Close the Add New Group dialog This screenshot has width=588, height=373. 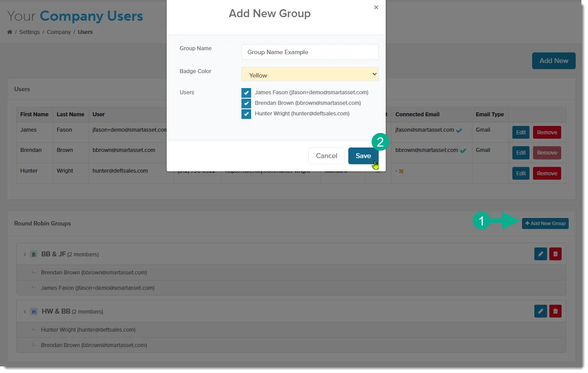coord(376,7)
